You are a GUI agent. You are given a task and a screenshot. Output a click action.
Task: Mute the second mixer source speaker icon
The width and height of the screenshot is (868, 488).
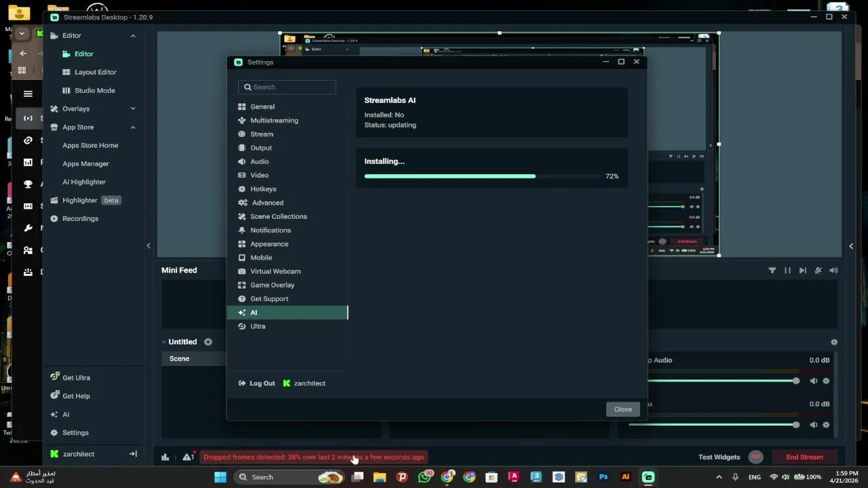pyautogui.click(x=814, y=425)
